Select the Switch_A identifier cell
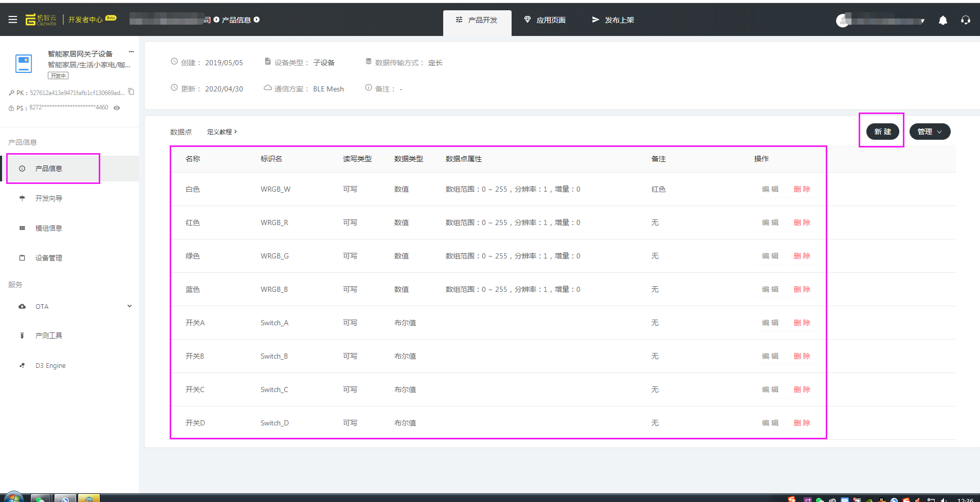 [x=275, y=323]
